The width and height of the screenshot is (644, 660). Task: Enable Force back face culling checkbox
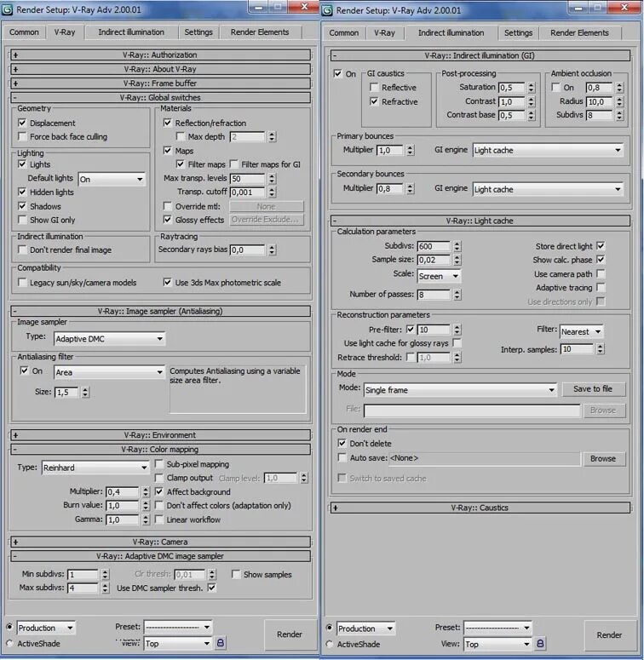pos(22,136)
